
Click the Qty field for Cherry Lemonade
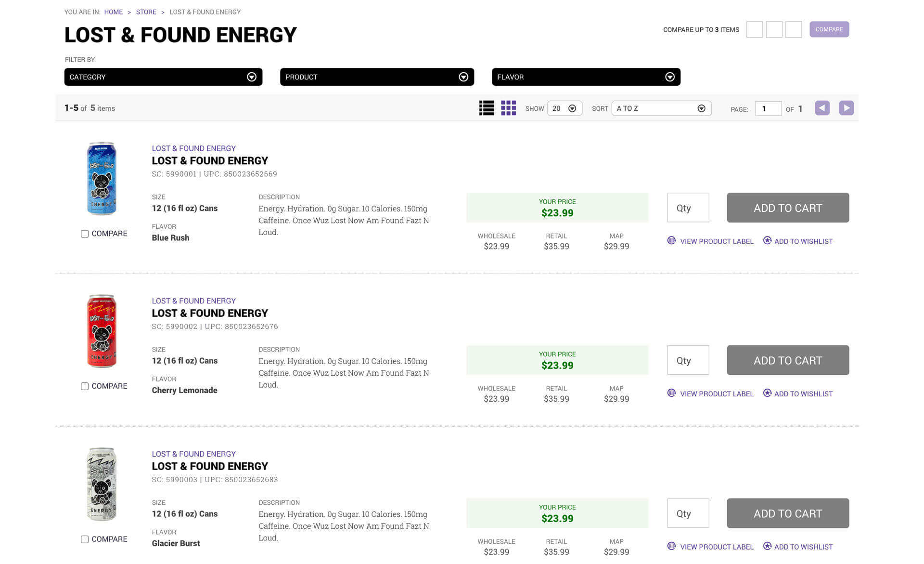[x=688, y=360]
